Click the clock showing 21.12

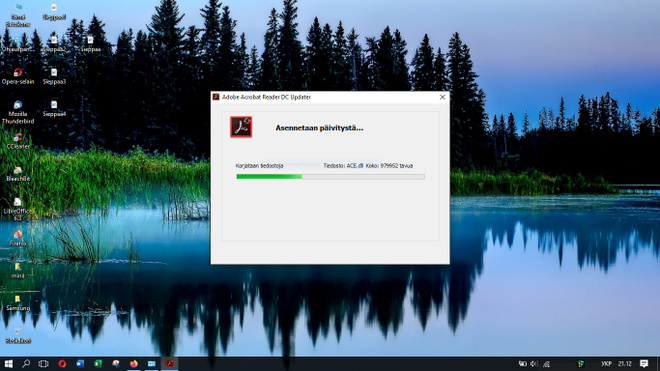coord(625,364)
